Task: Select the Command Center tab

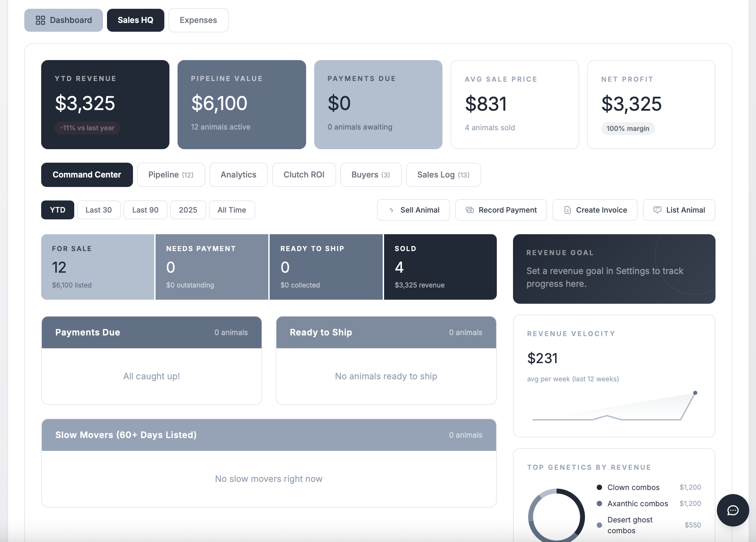Action: click(x=87, y=175)
